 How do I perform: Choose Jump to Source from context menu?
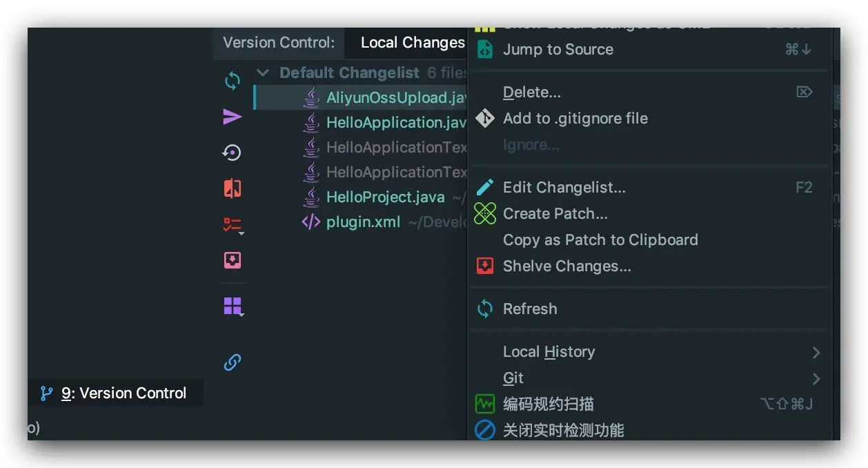pos(558,50)
